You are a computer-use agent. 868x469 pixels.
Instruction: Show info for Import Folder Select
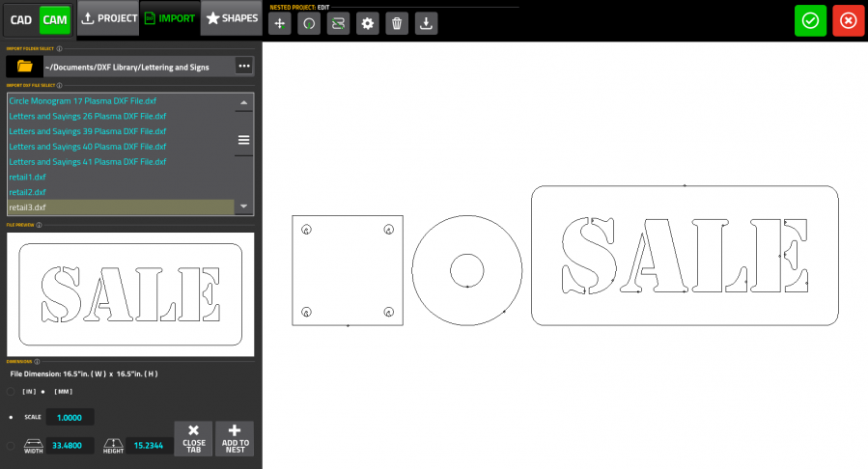tap(59, 48)
